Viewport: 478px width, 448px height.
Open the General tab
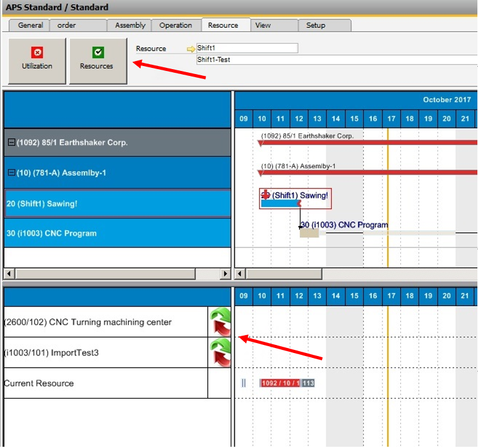30,25
